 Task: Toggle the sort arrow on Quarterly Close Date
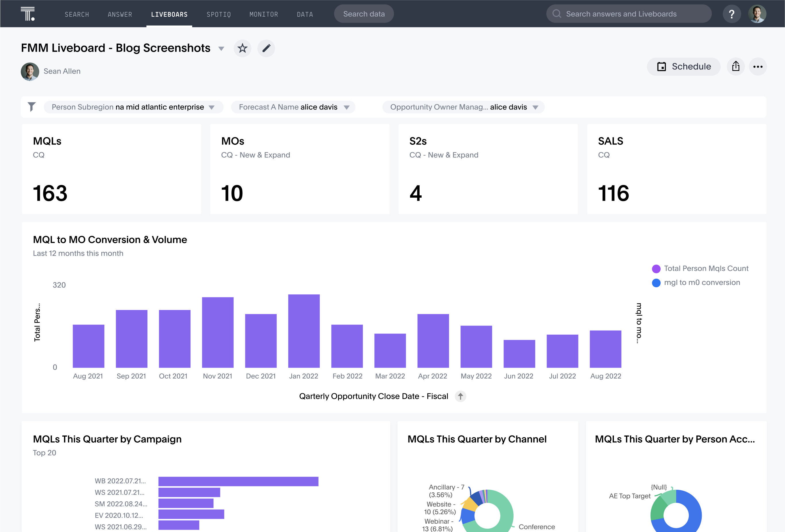461,396
